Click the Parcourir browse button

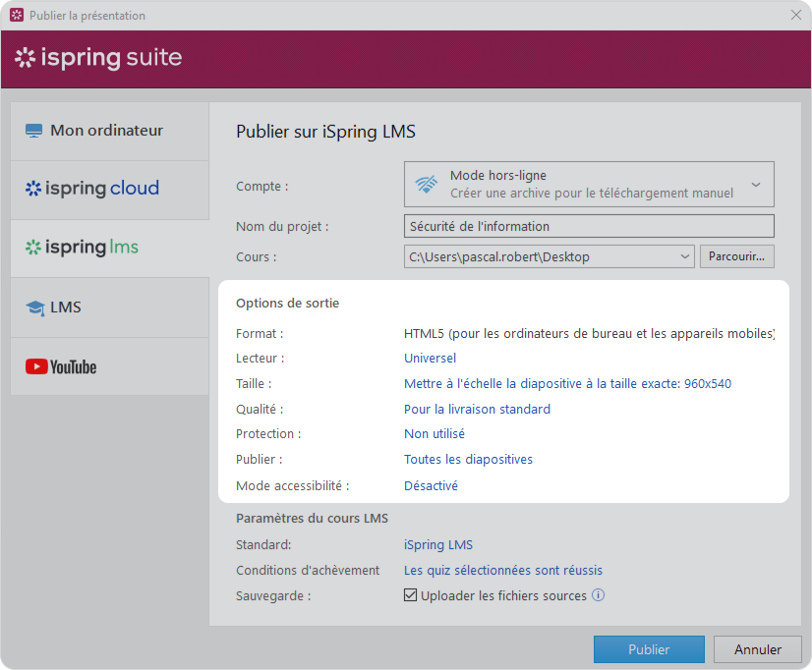point(736,257)
